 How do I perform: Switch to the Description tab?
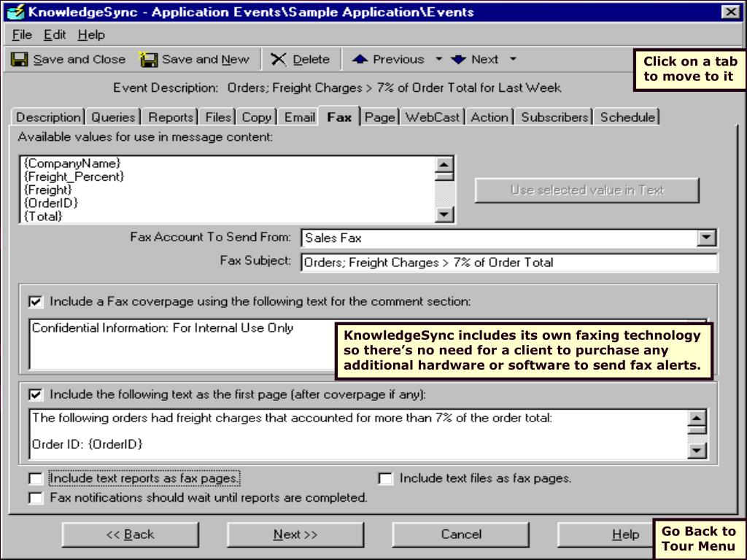tap(48, 117)
